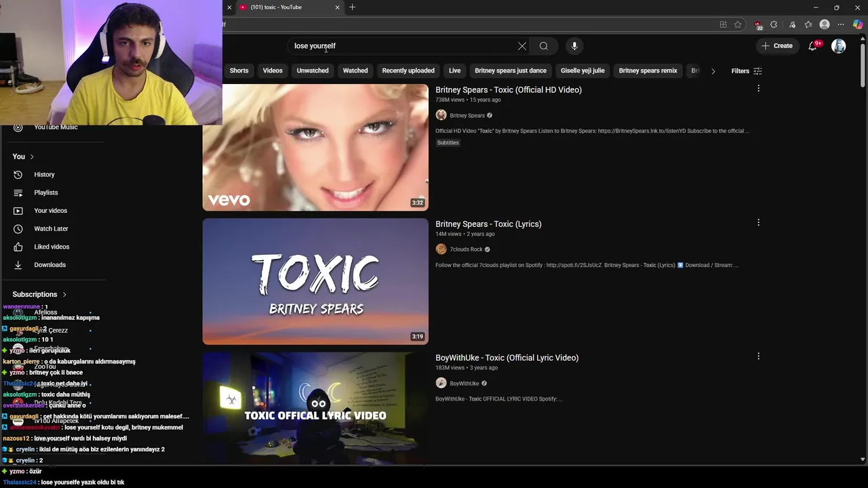This screenshot has height=488, width=868.
Task: Select the Shorts filter chip
Action: (x=239, y=70)
